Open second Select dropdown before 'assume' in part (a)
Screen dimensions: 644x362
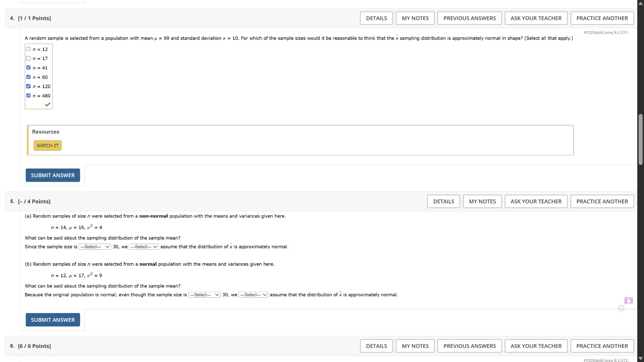pos(144,247)
